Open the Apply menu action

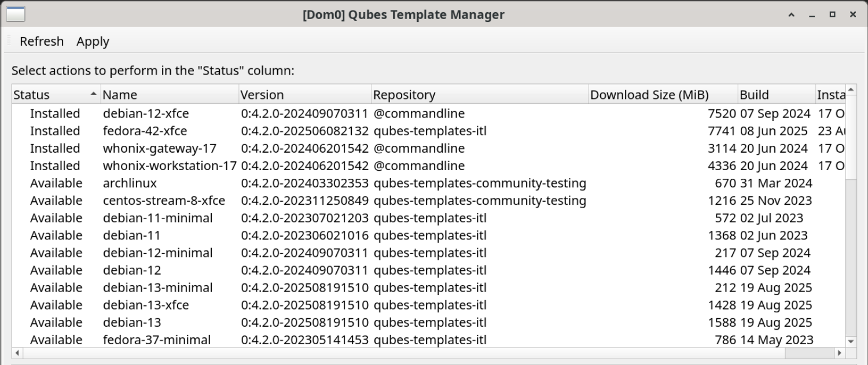pyautogui.click(x=93, y=41)
